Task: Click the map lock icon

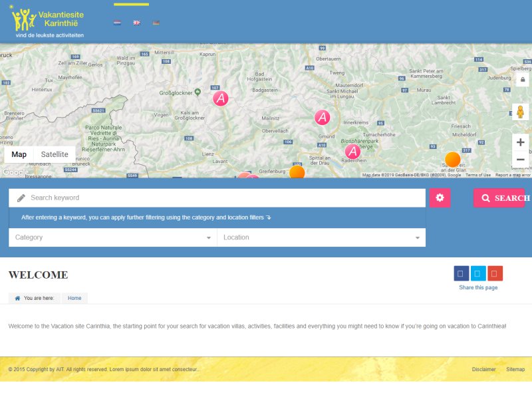Action: [x=523, y=80]
